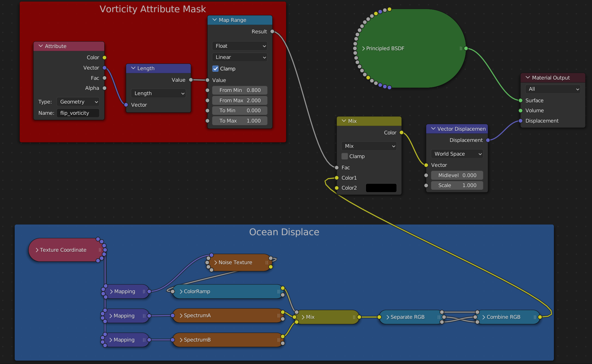
Task: Click the Attribute node's yellow Color output socket
Action: [105, 58]
